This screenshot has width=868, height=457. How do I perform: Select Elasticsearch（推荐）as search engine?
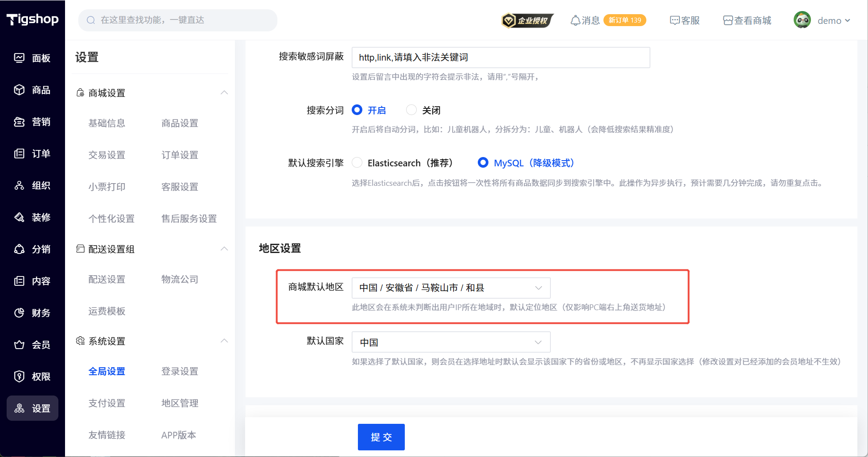click(x=357, y=163)
